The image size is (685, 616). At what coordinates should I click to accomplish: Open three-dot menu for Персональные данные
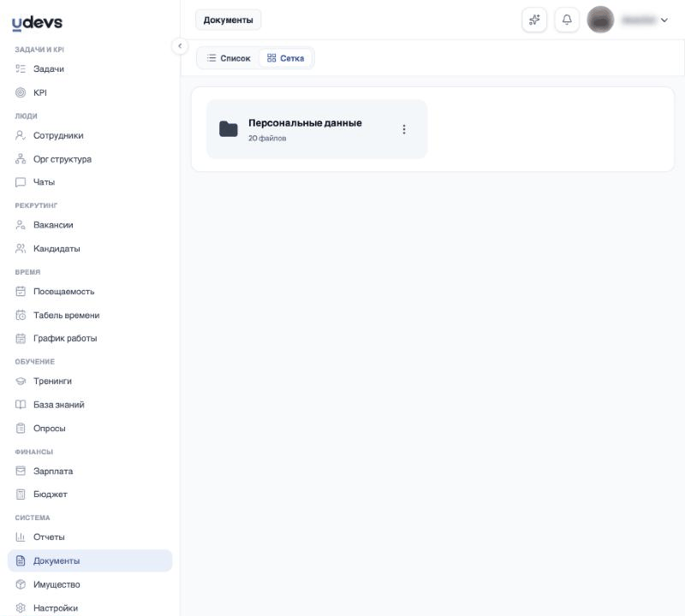tap(404, 129)
